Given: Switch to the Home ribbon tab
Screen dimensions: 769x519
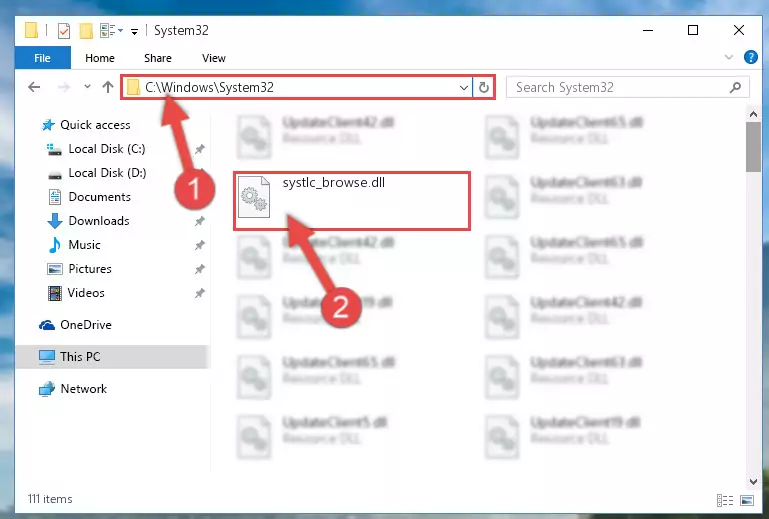Looking at the screenshot, I should (100, 58).
